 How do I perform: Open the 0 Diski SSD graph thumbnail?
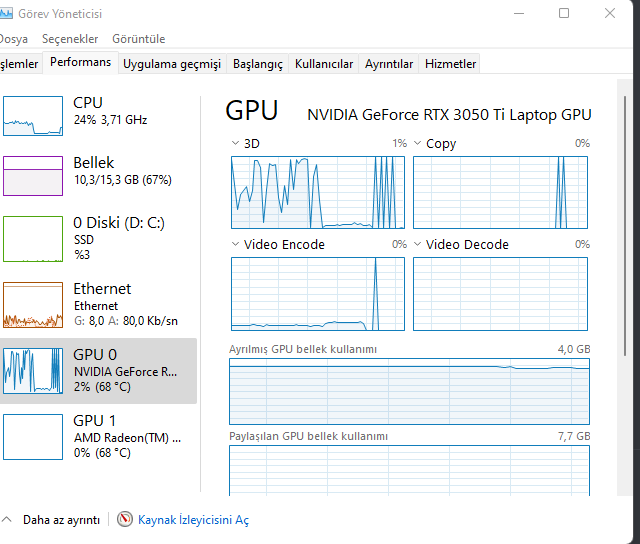click(x=33, y=238)
